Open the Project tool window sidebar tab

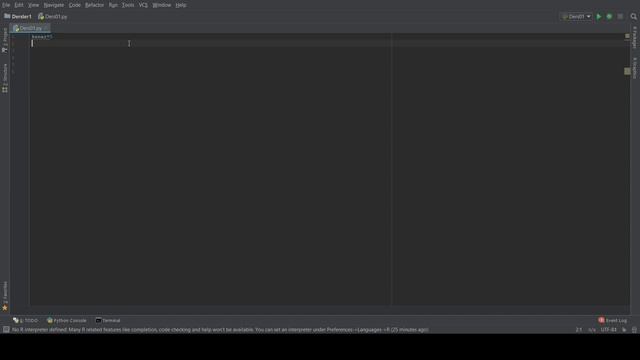[x=5, y=40]
